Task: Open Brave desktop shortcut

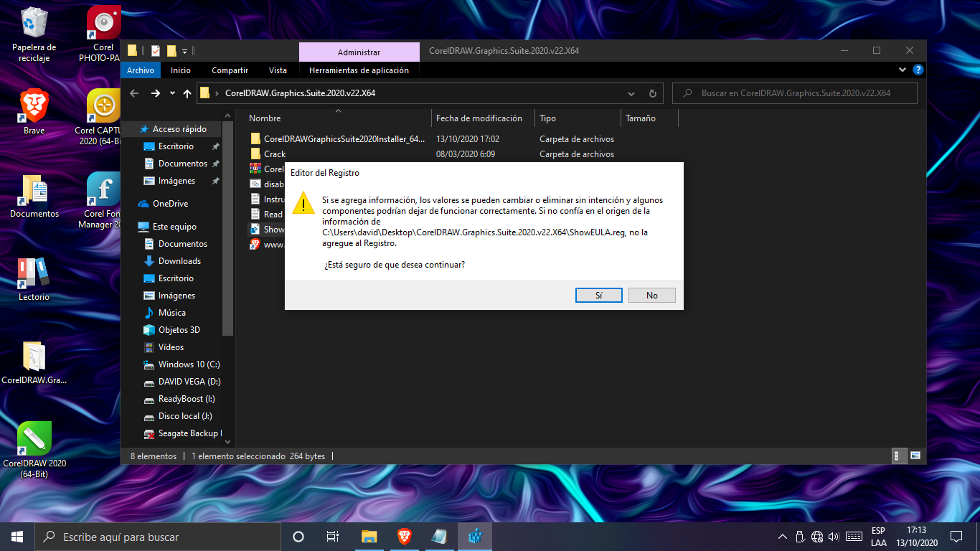Action: (x=34, y=111)
